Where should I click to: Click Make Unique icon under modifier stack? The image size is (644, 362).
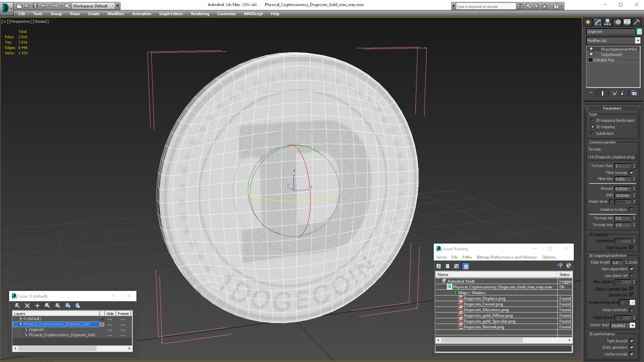click(614, 93)
